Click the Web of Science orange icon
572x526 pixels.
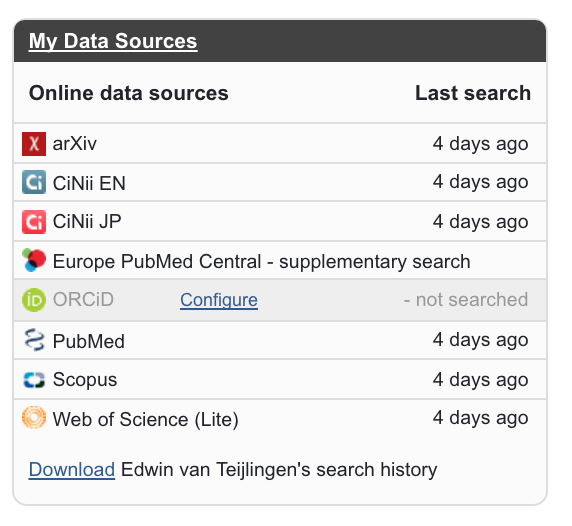[34, 417]
